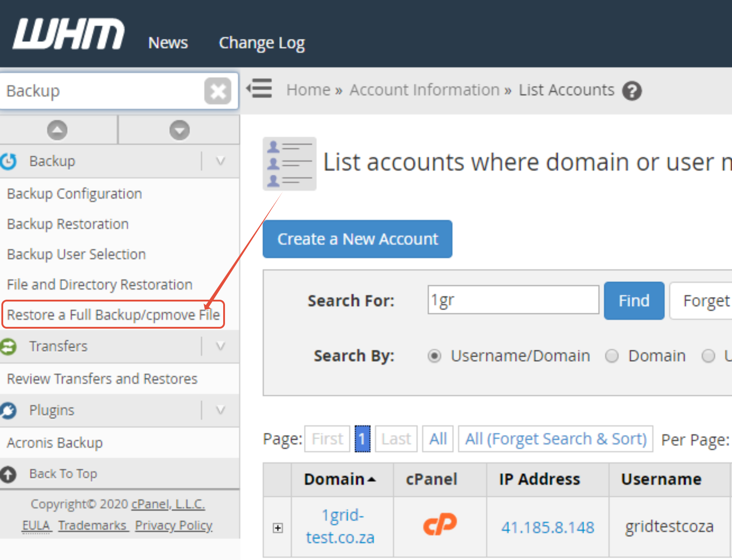Open Acronis Backup plugin

point(55,443)
